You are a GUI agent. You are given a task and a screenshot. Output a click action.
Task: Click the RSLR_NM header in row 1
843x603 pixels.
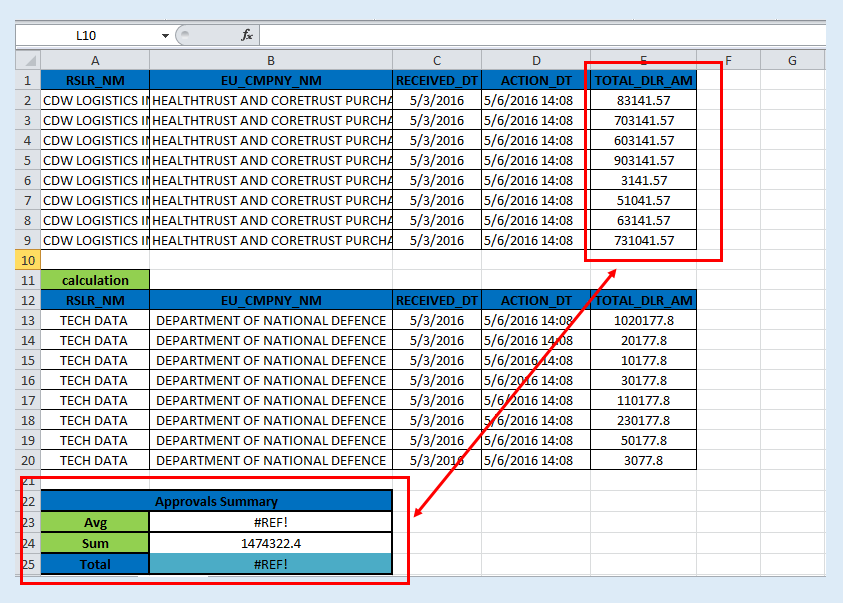pos(95,81)
